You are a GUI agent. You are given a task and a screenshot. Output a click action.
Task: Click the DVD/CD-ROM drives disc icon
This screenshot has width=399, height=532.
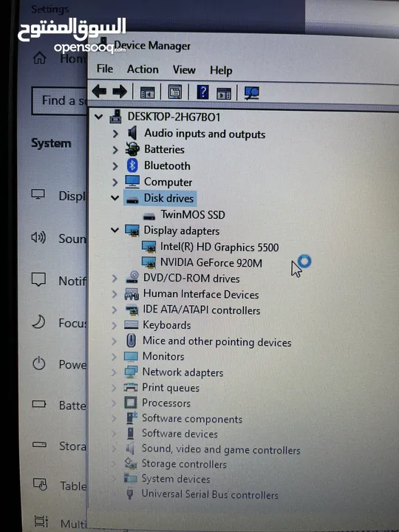(x=132, y=277)
